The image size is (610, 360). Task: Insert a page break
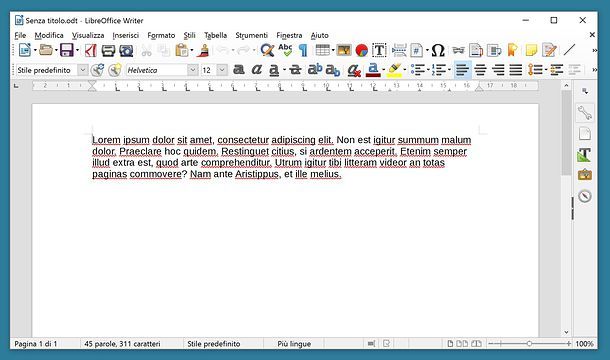click(x=399, y=50)
